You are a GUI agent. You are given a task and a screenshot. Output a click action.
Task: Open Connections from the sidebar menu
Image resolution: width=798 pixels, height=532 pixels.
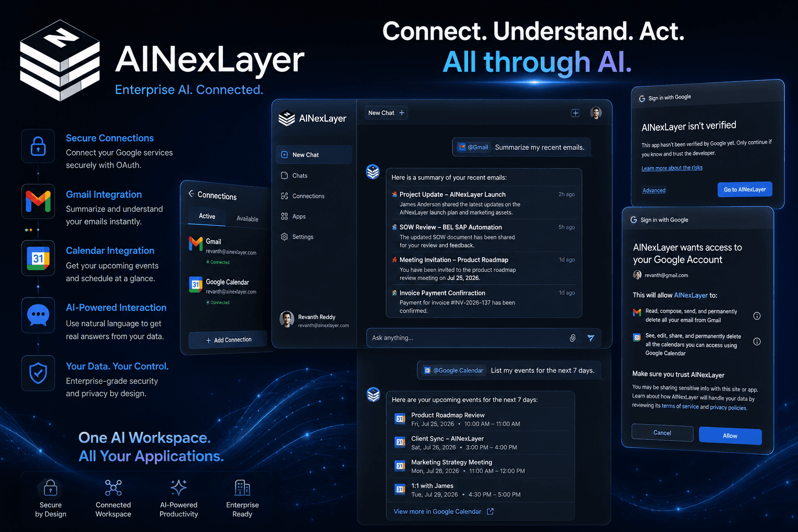tap(314, 196)
